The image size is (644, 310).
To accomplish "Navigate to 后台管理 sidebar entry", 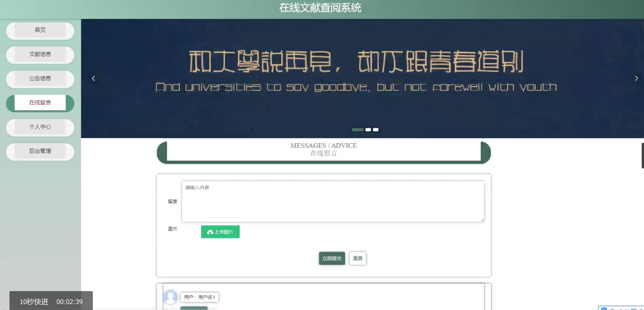I will coord(40,151).
